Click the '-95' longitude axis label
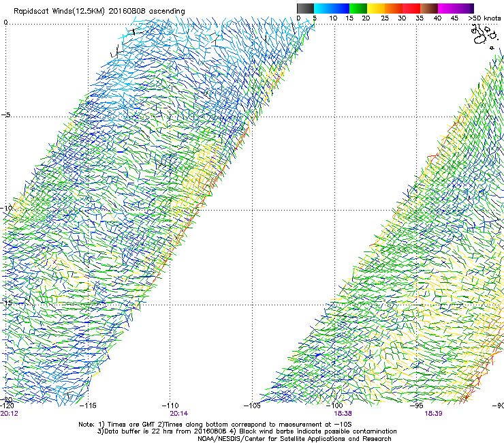The height and width of the screenshot is (443, 504). (417, 406)
